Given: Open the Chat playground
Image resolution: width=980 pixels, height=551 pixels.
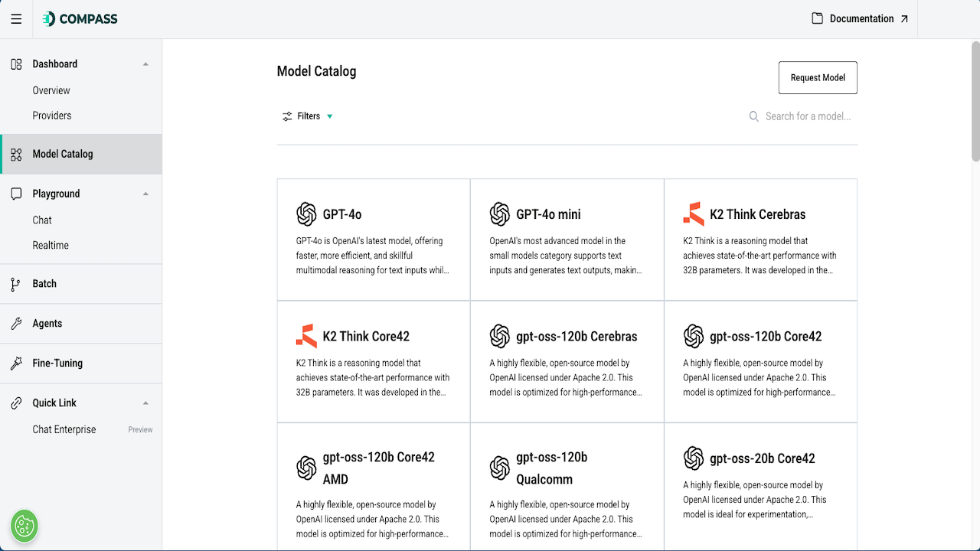Looking at the screenshot, I should click(42, 220).
